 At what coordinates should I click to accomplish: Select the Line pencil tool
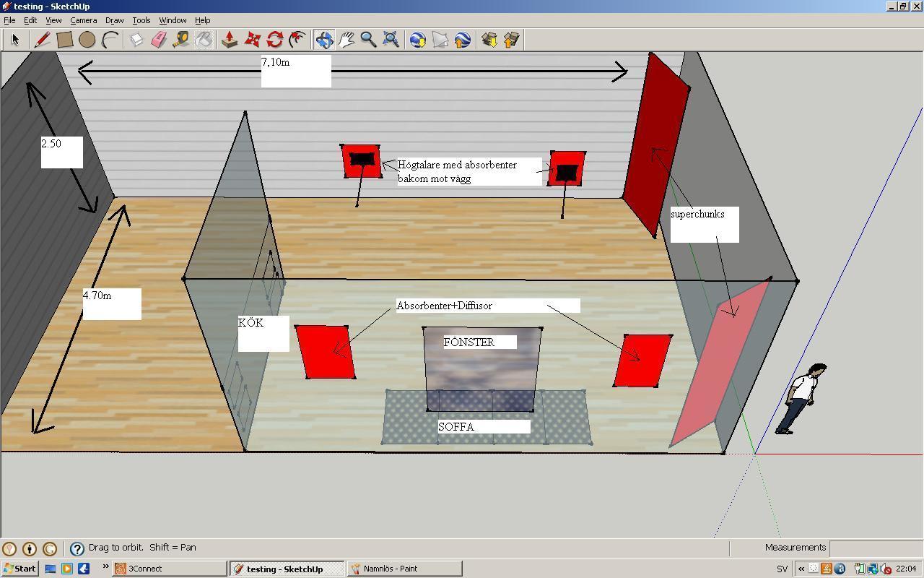42,40
